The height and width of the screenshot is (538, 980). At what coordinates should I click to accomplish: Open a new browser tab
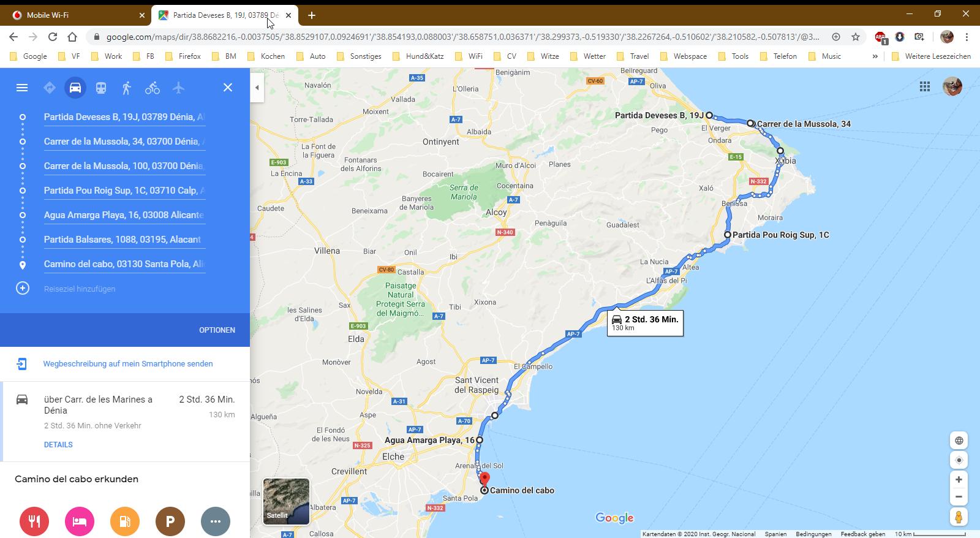tap(312, 15)
